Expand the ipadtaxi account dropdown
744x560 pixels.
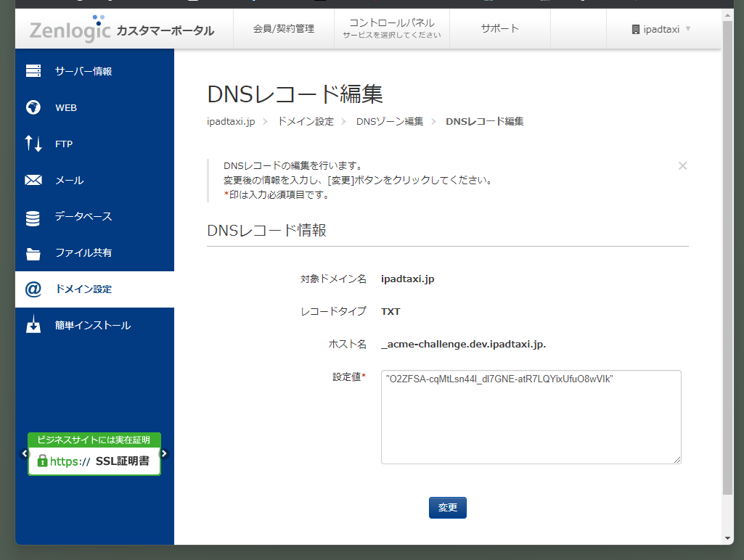tap(661, 30)
